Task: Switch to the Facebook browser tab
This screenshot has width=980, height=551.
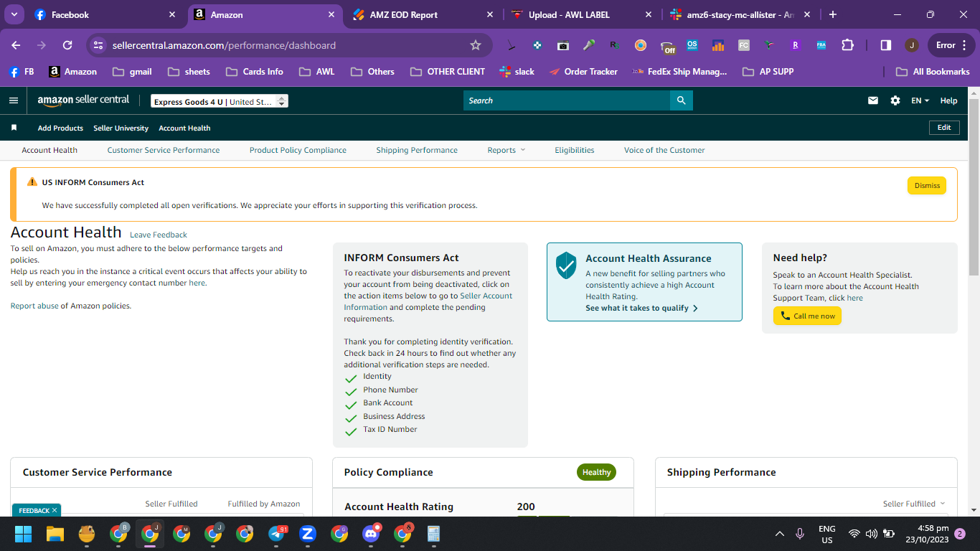Action: [x=105, y=14]
